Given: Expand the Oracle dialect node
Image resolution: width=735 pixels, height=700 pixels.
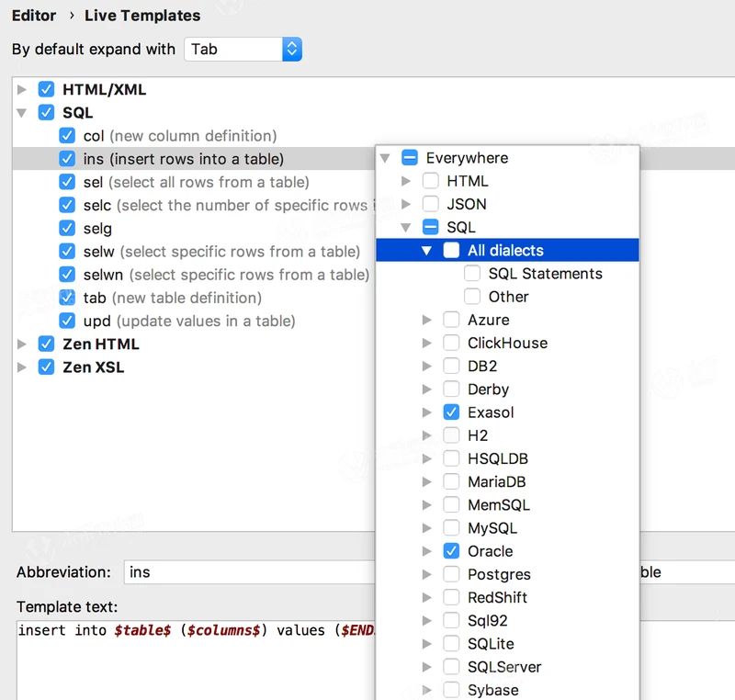Looking at the screenshot, I should [x=426, y=551].
